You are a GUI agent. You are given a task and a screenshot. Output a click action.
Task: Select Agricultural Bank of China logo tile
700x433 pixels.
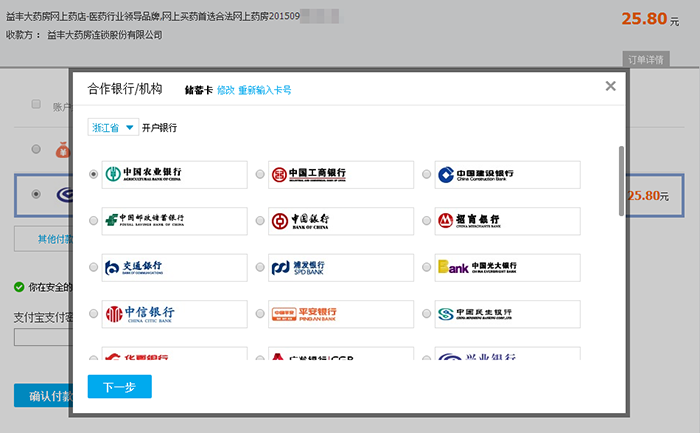pyautogui.click(x=175, y=175)
